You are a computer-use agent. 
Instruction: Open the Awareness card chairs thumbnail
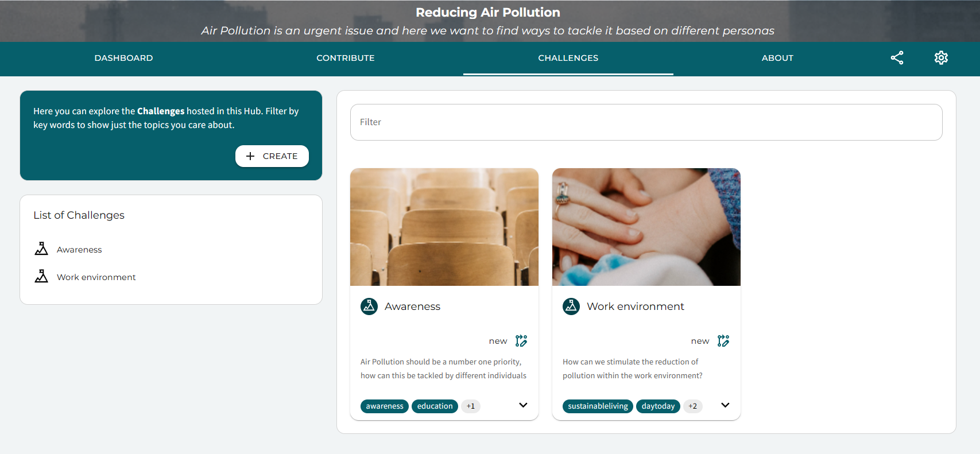tap(444, 227)
